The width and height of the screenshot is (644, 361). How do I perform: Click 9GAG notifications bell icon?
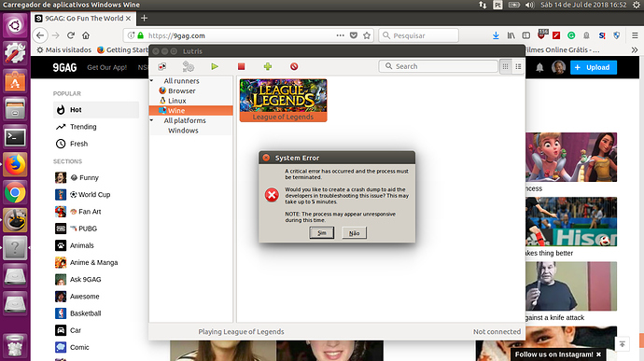(539, 67)
